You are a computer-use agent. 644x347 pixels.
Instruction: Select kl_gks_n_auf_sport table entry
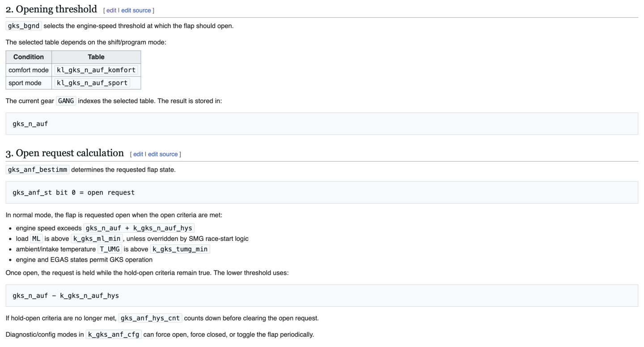pyautogui.click(x=92, y=83)
